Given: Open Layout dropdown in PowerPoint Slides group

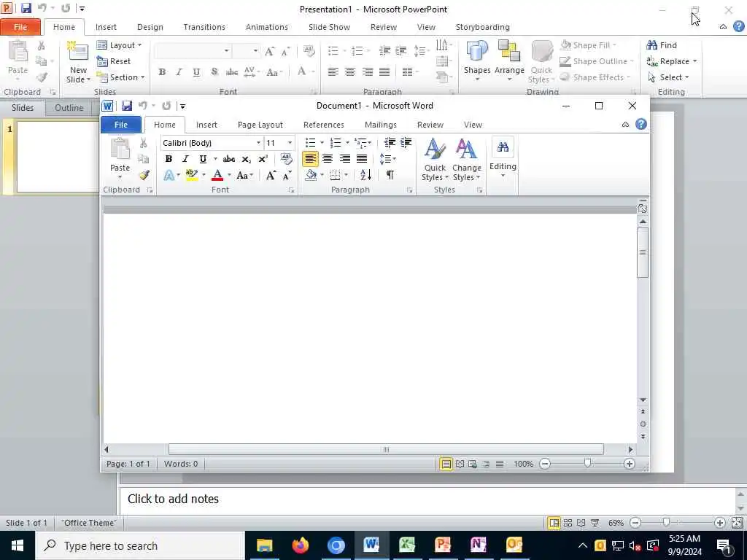Looking at the screenshot, I should point(119,45).
